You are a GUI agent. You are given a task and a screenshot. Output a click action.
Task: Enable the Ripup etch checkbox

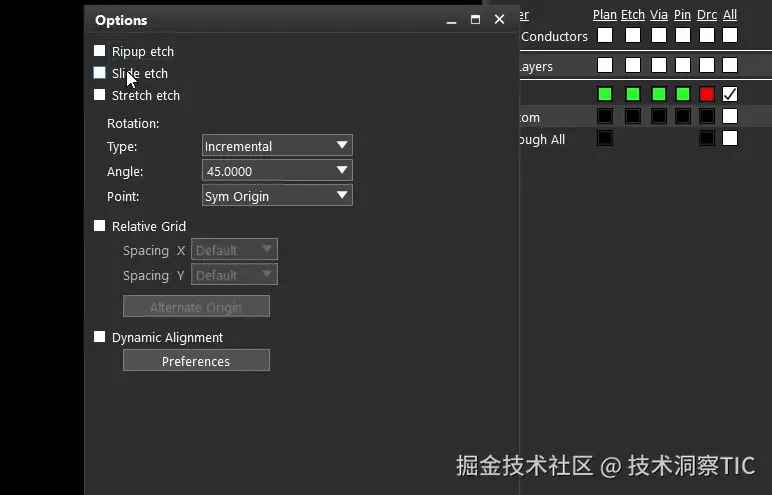pyautogui.click(x=99, y=51)
